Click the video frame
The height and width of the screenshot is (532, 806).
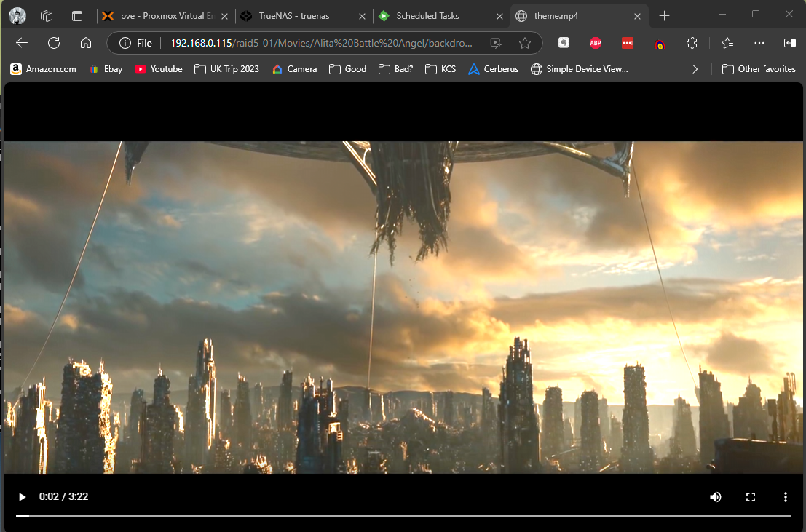click(x=403, y=307)
